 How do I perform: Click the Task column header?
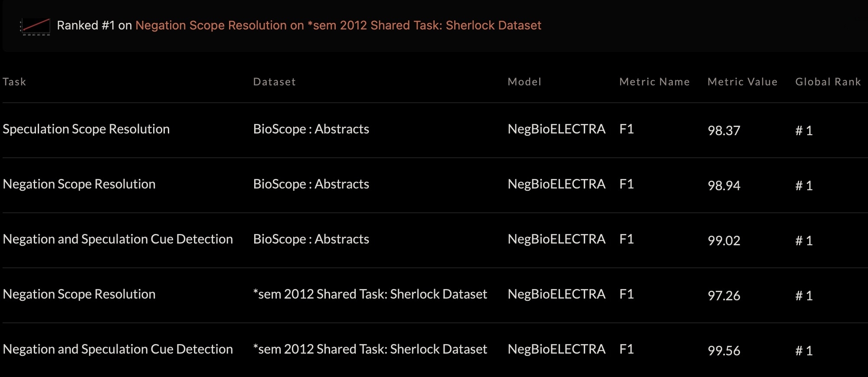tap(14, 82)
